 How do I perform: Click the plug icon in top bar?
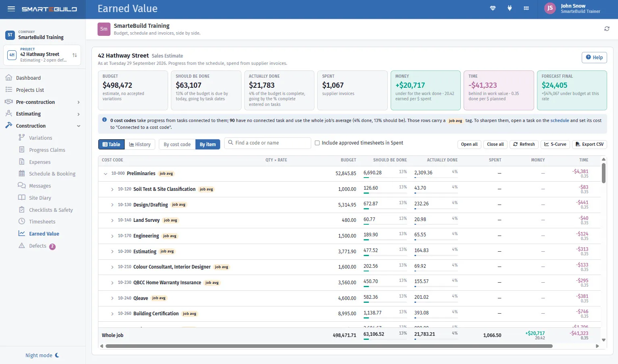tap(510, 8)
